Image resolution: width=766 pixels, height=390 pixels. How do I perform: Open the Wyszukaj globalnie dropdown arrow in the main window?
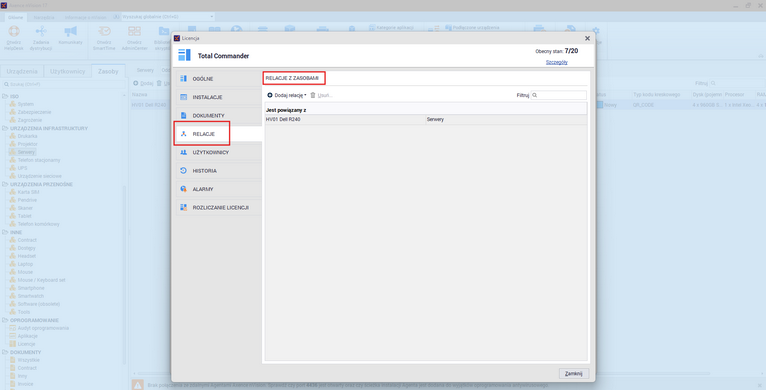point(212,17)
